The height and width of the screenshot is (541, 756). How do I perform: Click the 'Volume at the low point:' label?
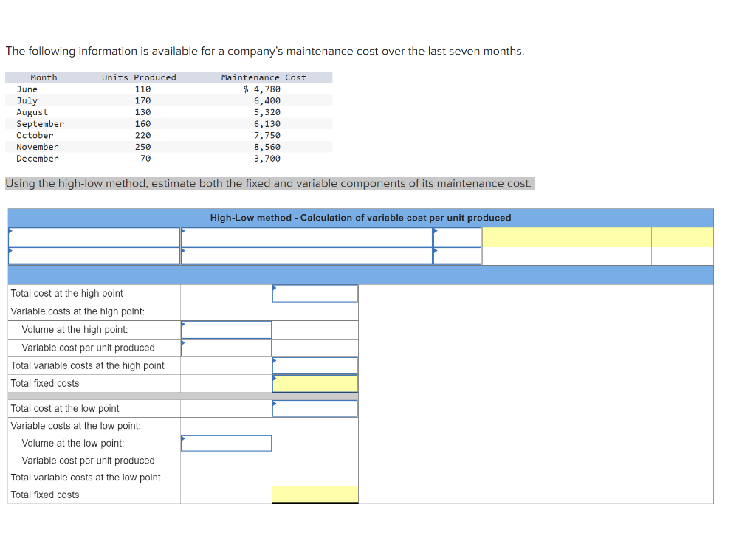[x=73, y=443]
